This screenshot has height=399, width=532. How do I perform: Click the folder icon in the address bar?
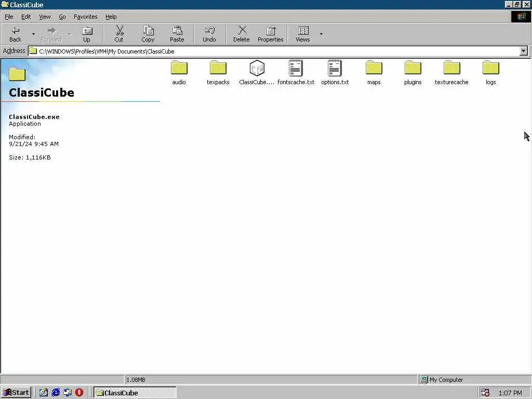pyautogui.click(x=33, y=51)
